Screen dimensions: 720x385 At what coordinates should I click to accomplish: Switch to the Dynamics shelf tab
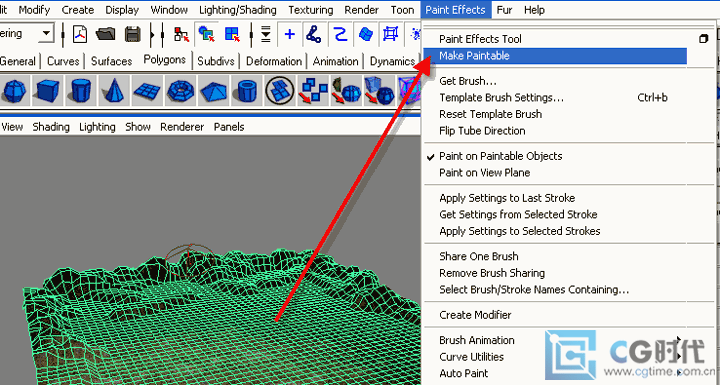click(393, 61)
